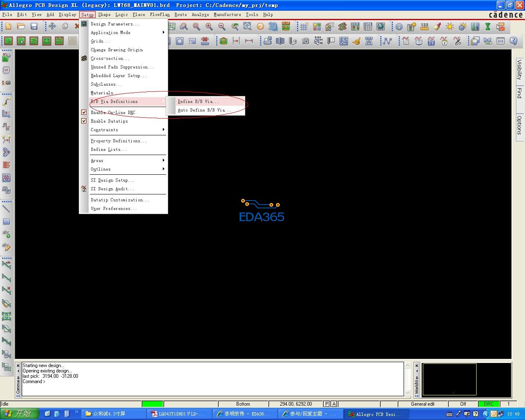525x420 pixels.
Task: Click the 123 measure ruler icon
Action: pyautogui.click(x=425, y=27)
